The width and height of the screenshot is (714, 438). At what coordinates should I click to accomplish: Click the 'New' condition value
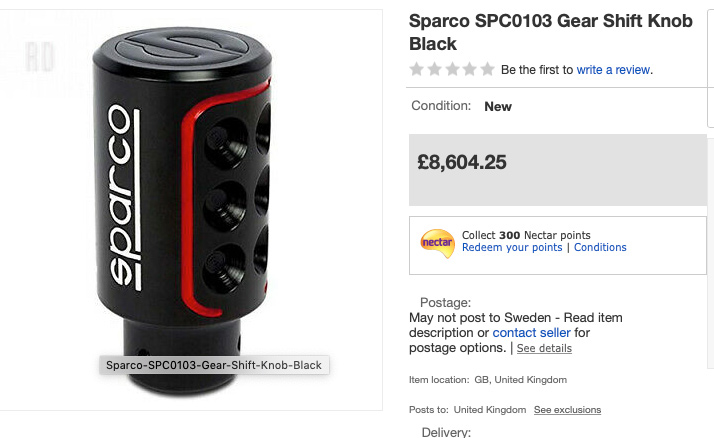pyautogui.click(x=498, y=106)
